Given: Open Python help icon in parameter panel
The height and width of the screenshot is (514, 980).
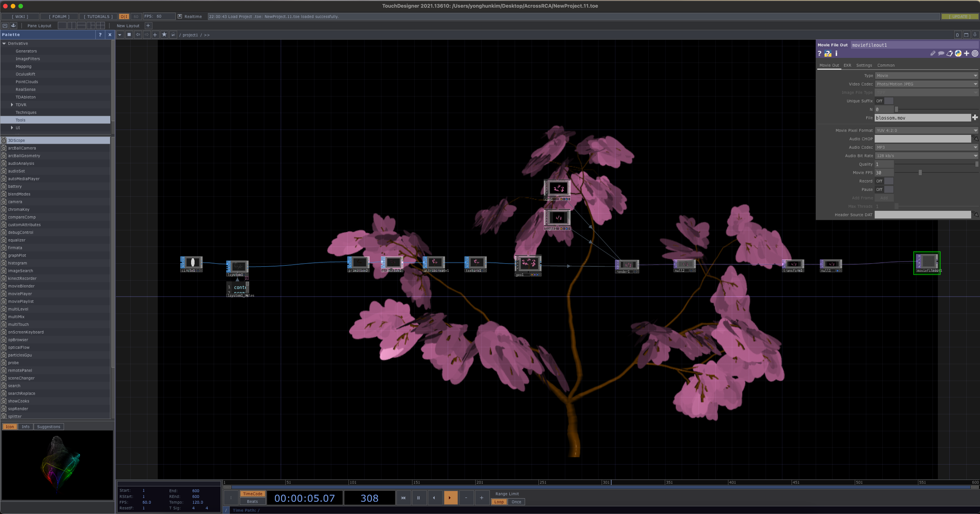Looking at the screenshot, I should (828, 54).
